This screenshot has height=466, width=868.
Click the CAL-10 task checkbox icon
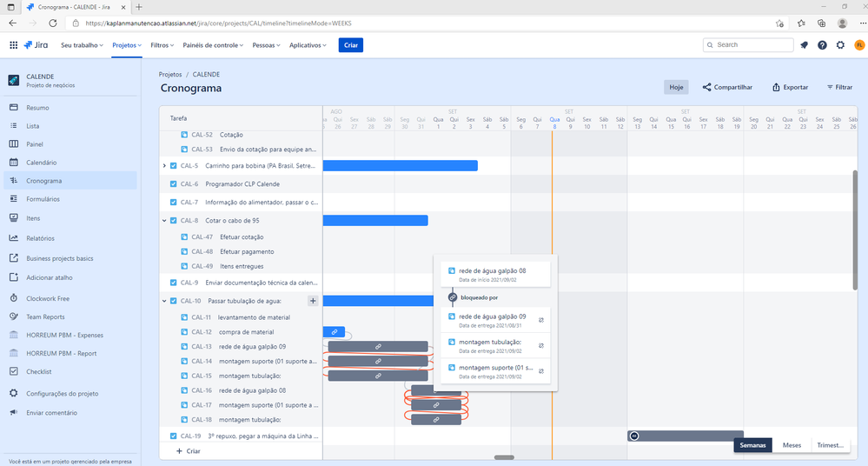click(x=173, y=301)
